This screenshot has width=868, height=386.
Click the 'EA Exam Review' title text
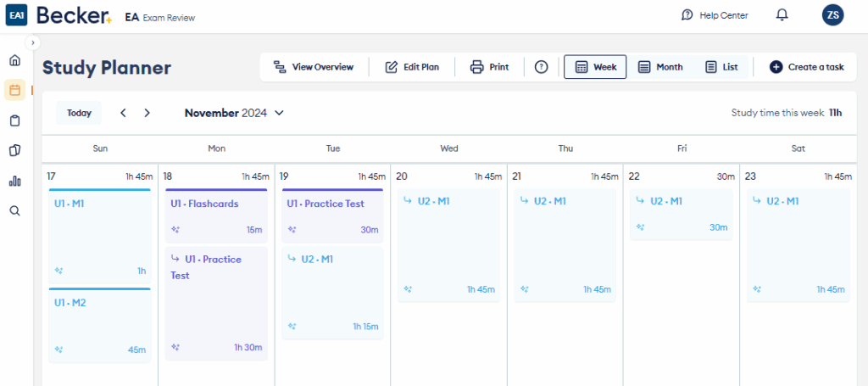coord(160,18)
